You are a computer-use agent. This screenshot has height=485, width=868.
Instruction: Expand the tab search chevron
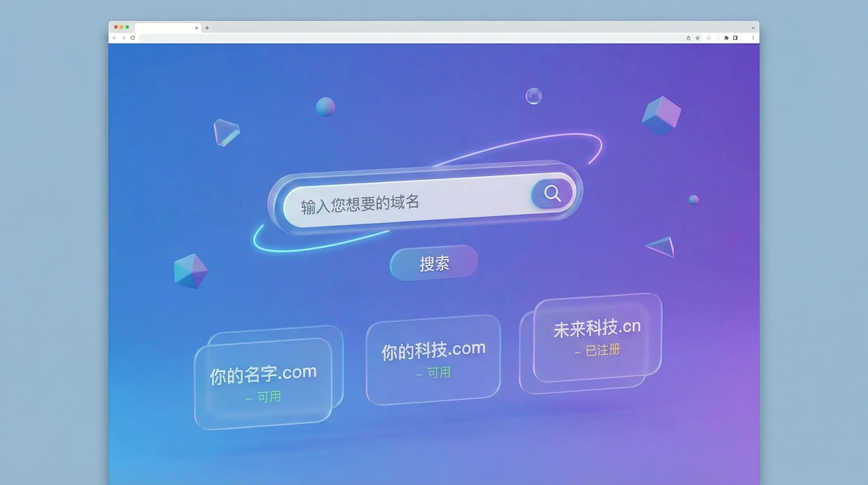coord(753,28)
